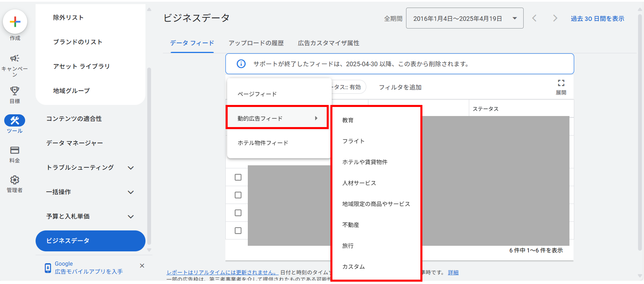
Task: Open Campaigns via the megaphone icon
Action: (x=15, y=58)
